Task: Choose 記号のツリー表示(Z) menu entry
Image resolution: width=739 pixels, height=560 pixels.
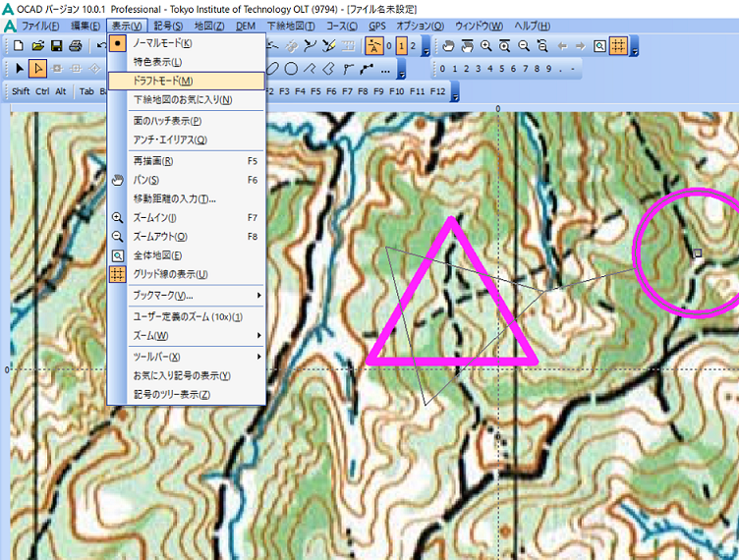Action: coord(187,394)
